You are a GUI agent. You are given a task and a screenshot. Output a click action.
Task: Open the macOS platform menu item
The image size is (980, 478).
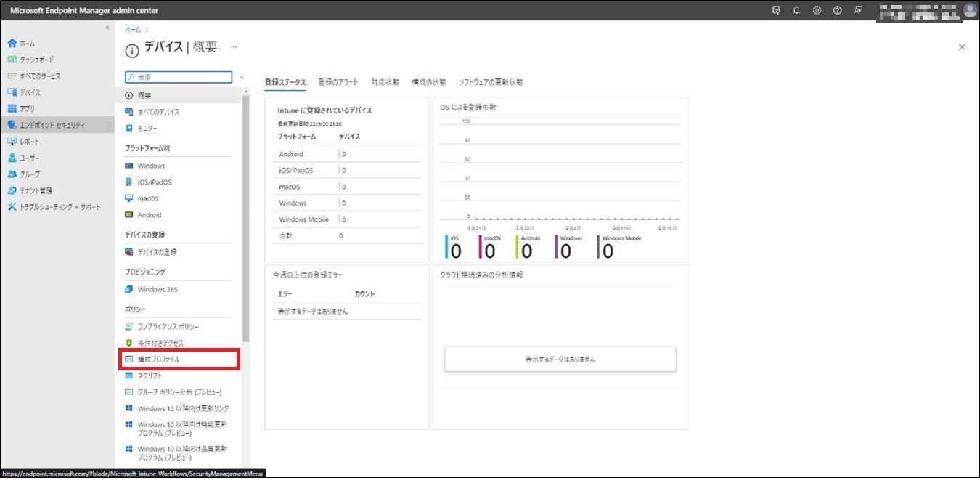179,198
